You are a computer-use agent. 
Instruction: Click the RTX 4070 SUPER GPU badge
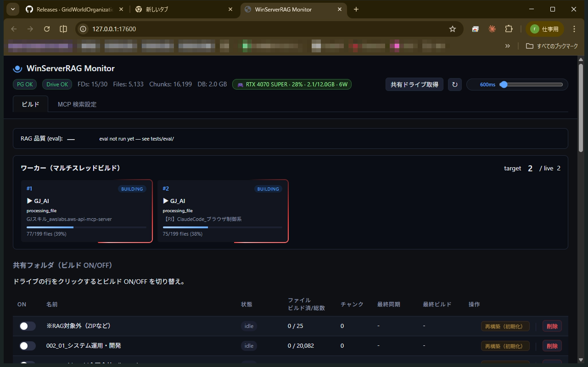tap(292, 84)
